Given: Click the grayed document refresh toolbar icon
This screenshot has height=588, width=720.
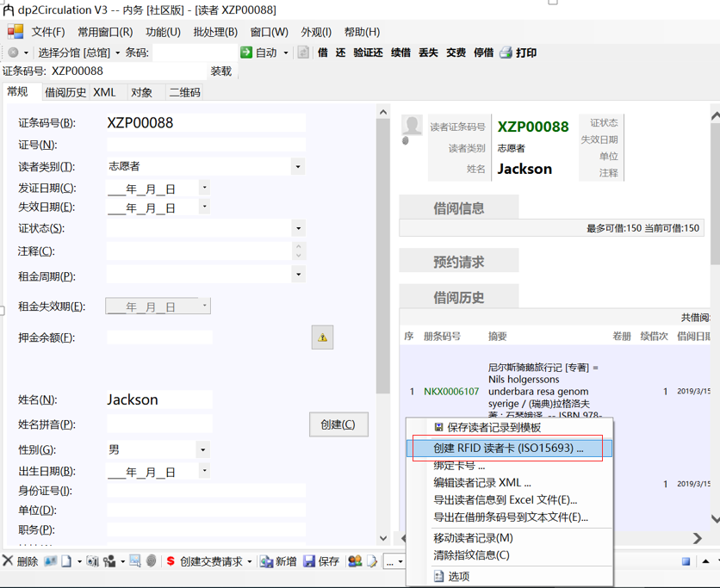Looking at the screenshot, I should 303,53.
